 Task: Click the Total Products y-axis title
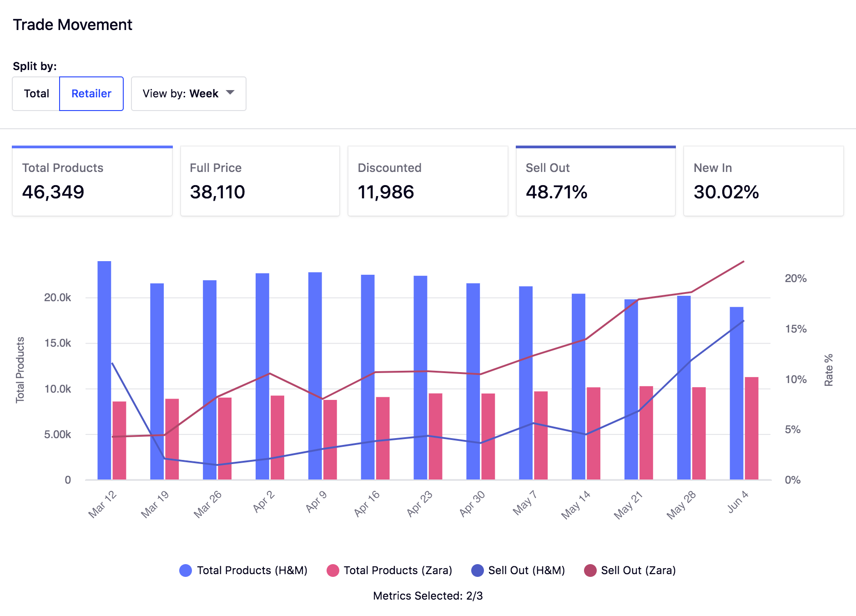[20, 370]
